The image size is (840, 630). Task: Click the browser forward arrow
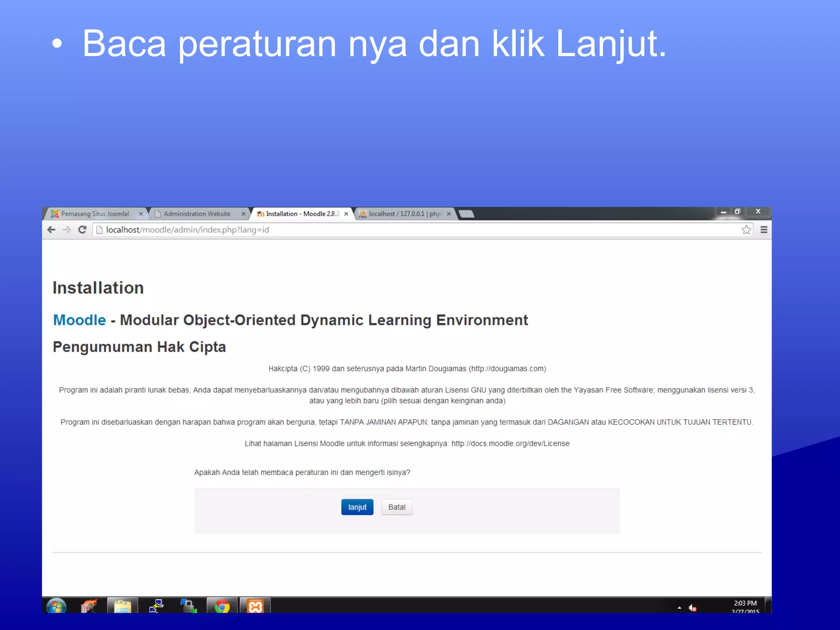point(67,230)
